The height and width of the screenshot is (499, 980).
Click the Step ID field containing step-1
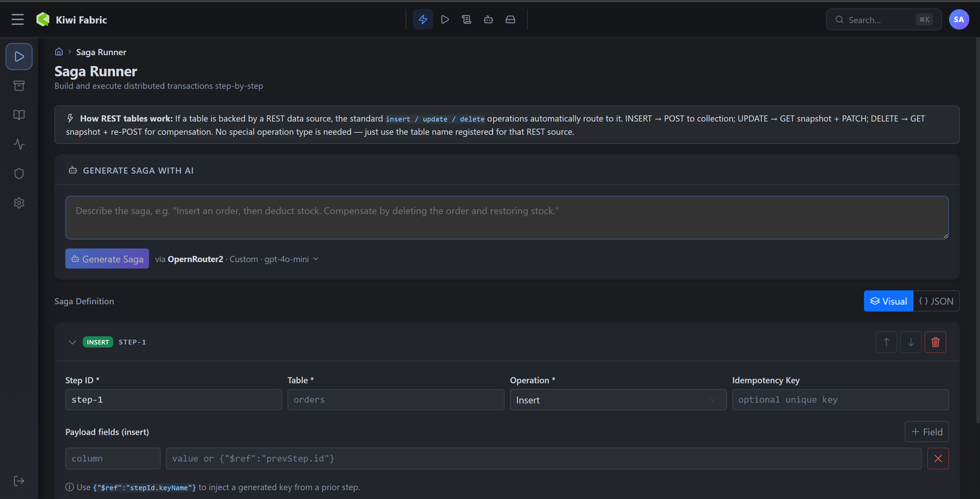173,400
